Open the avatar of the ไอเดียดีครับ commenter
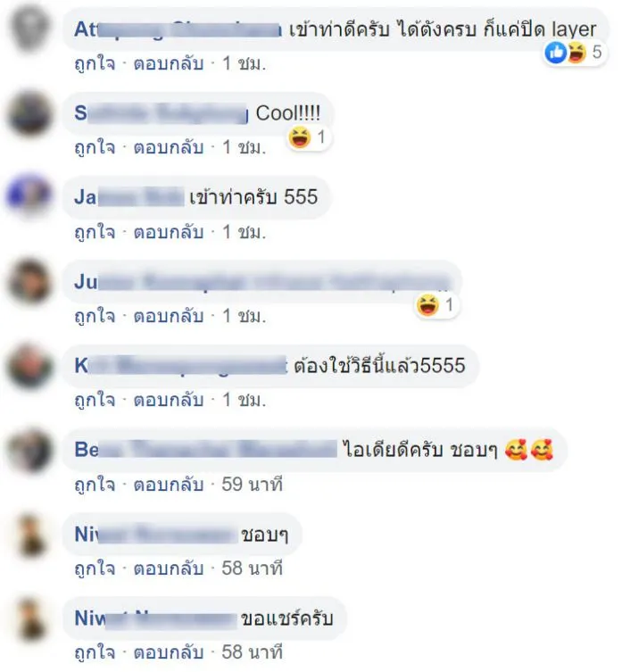The image size is (622, 672). click(x=30, y=450)
